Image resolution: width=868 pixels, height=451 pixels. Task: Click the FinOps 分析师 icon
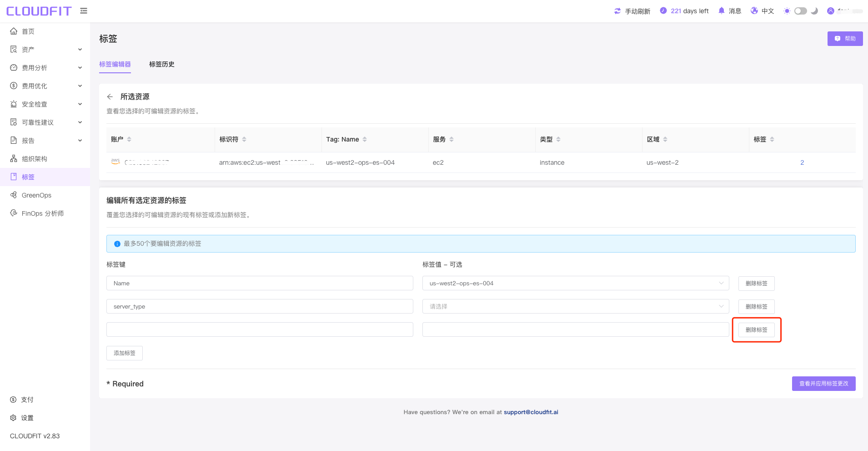[14, 213]
